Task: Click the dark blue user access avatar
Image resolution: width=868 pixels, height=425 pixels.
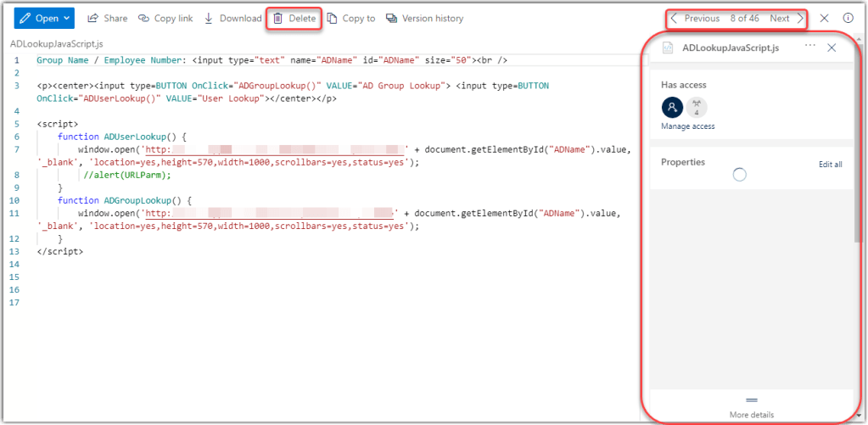Action: click(672, 107)
